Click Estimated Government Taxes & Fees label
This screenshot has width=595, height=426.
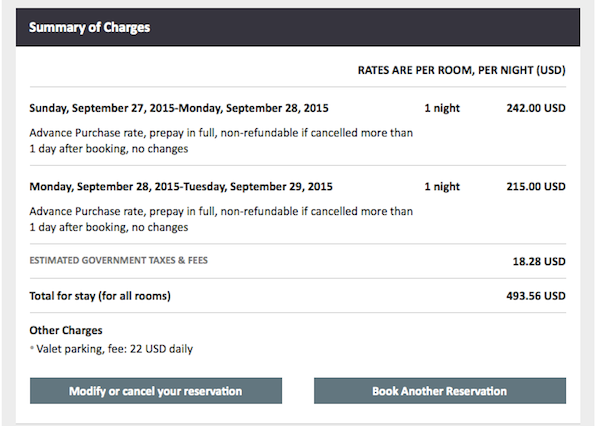point(119,260)
